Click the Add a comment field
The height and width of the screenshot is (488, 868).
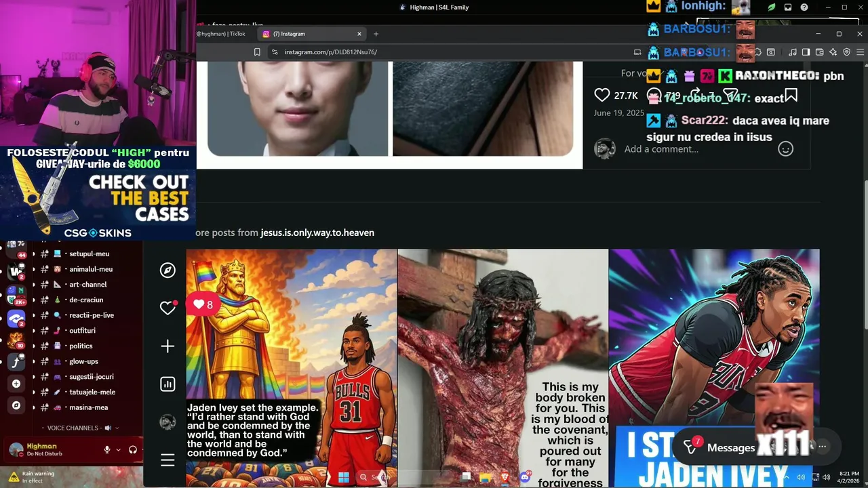click(x=698, y=149)
